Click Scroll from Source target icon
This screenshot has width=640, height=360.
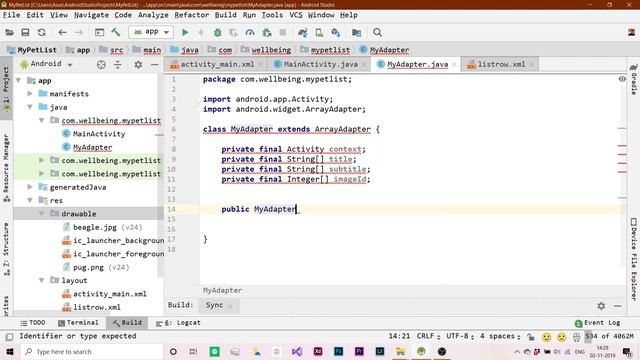(101, 64)
